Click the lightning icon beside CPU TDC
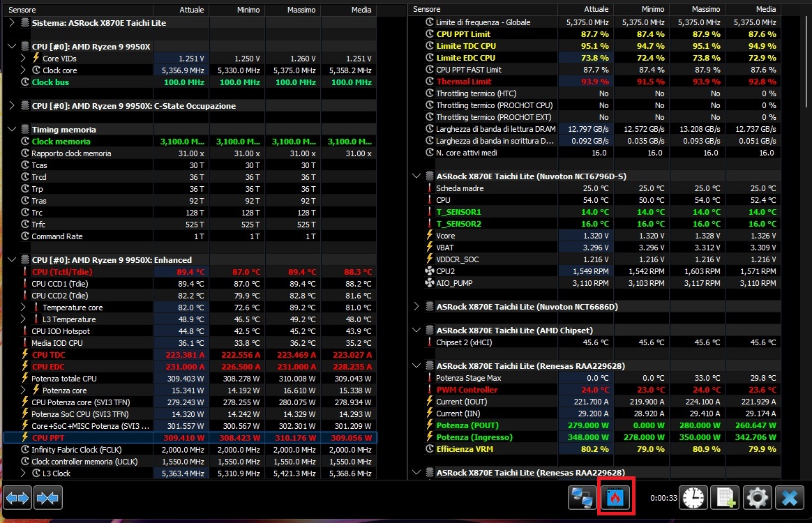Screen dimensions: 812x523 click(x=24, y=355)
